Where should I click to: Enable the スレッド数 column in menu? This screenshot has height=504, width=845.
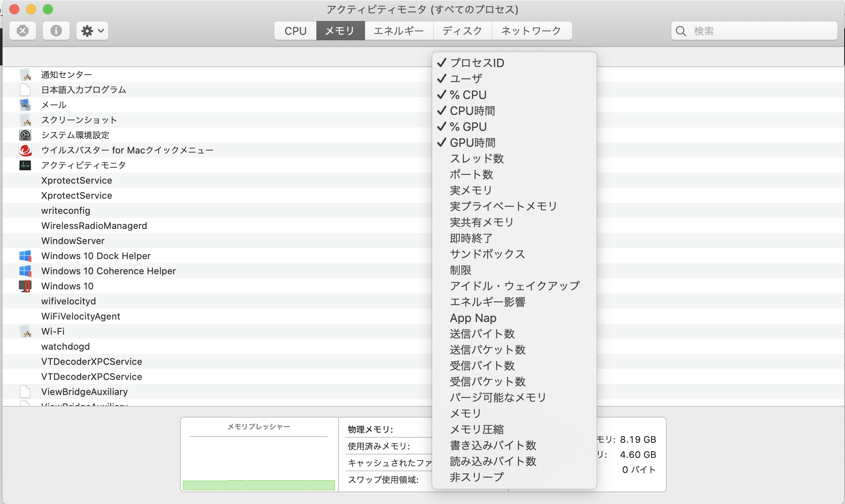(x=477, y=158)
